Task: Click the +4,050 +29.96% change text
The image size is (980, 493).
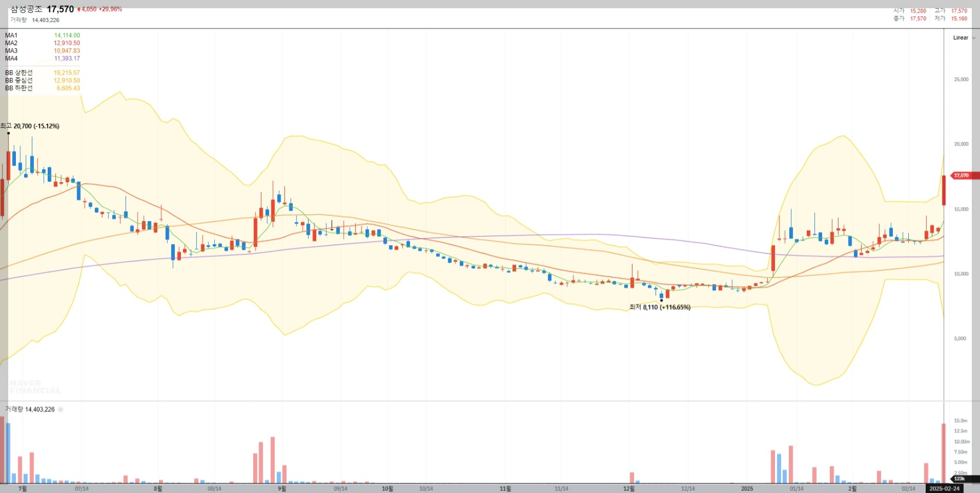Action: 100,9
